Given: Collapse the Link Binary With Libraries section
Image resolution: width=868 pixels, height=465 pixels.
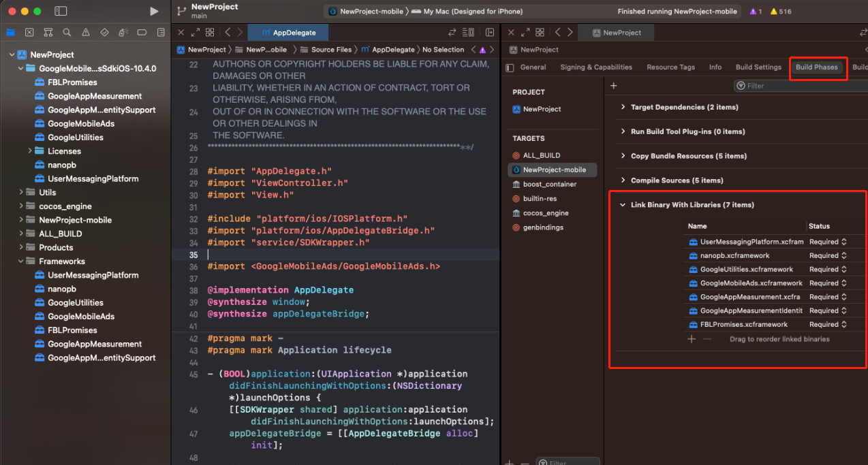Looking at the screenshot, I should [622, 205].
